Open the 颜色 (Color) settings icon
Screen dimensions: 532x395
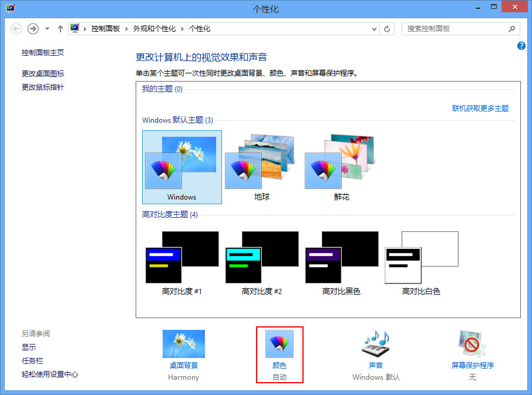280,345
